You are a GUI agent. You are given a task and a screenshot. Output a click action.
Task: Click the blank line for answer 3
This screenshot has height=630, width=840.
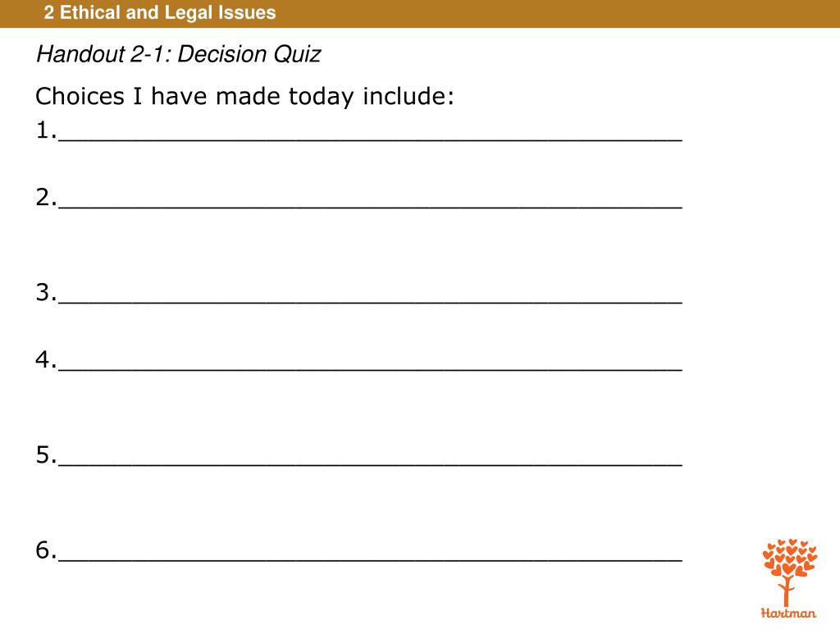(x=370, y=302)
